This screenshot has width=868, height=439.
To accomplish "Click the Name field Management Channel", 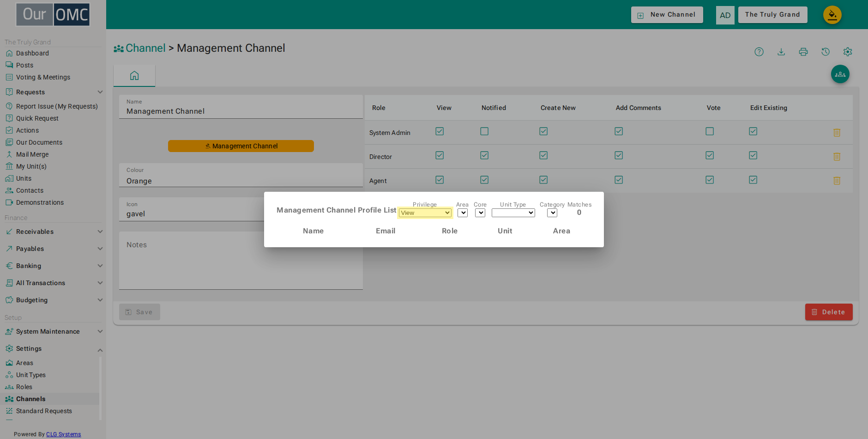I will point(241,107).
